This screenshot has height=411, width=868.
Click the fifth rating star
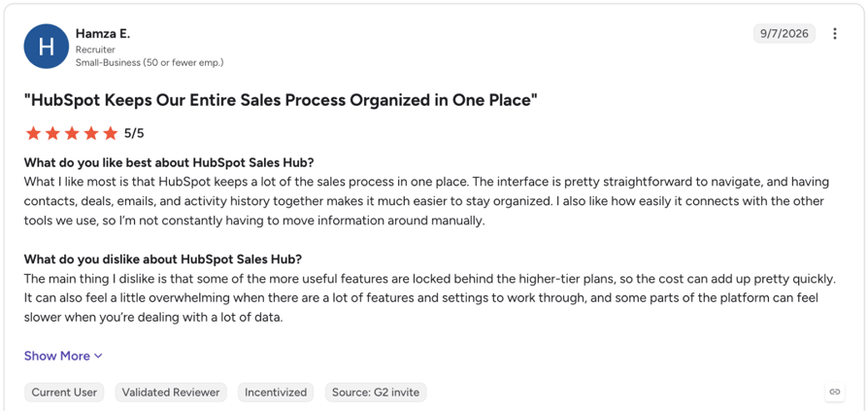pyautogui.click(x=111, y=133)
